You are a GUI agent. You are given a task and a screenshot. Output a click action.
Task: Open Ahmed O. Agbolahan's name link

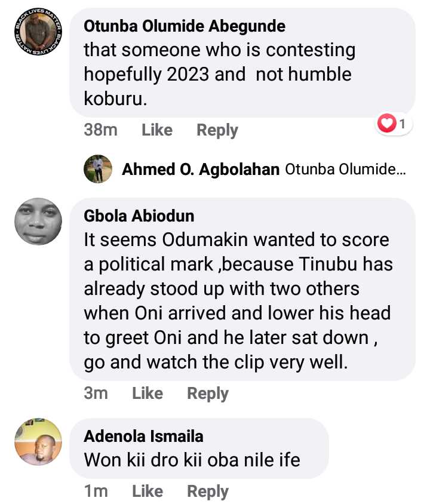pos(201,170)
